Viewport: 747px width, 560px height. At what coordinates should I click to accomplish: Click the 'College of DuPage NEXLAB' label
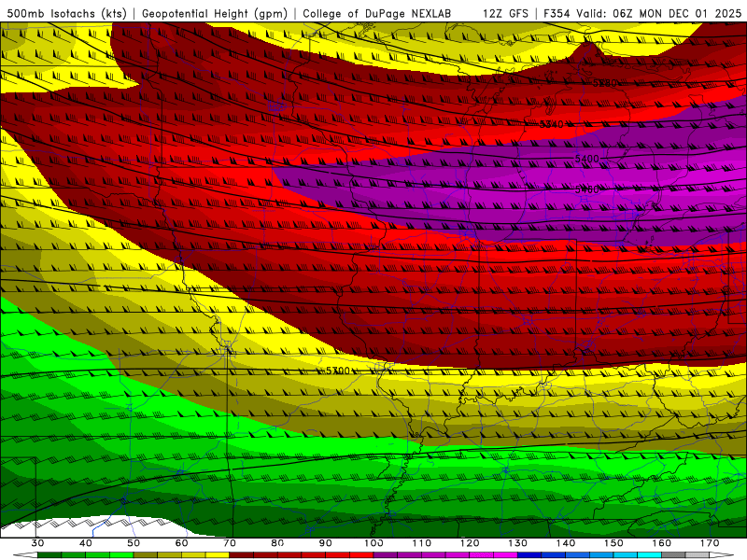click(377, 13)
